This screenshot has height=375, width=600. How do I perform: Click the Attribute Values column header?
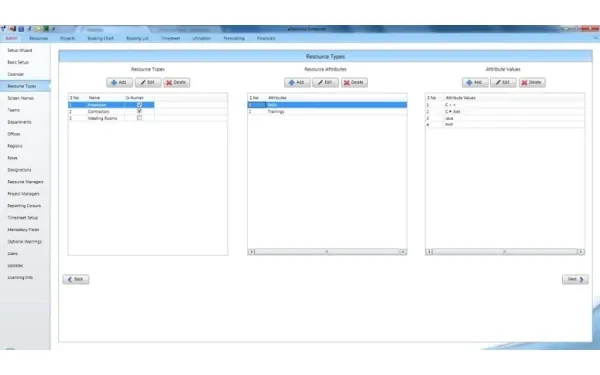point(461,98)
